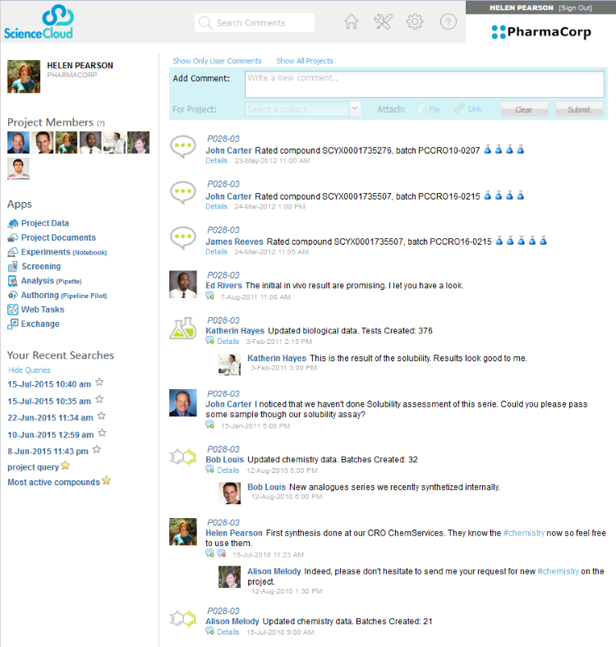
Task: Open the settings gear icon
Action: pyautogui.click(x=415, y=22)
